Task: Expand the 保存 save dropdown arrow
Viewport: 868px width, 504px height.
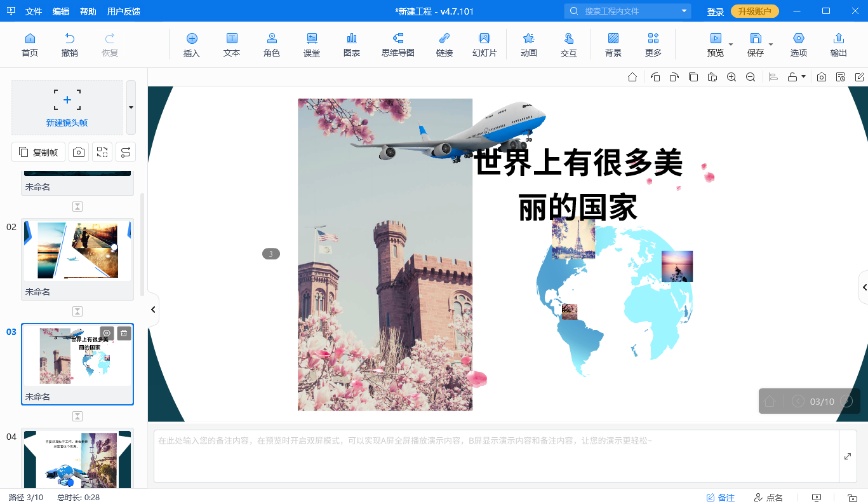Action: [771, 44]
